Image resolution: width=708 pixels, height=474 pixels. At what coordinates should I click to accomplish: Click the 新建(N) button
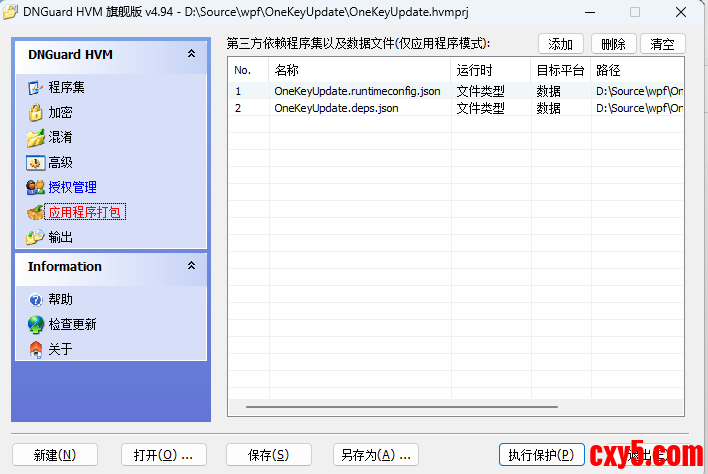(x=55, y=455)
